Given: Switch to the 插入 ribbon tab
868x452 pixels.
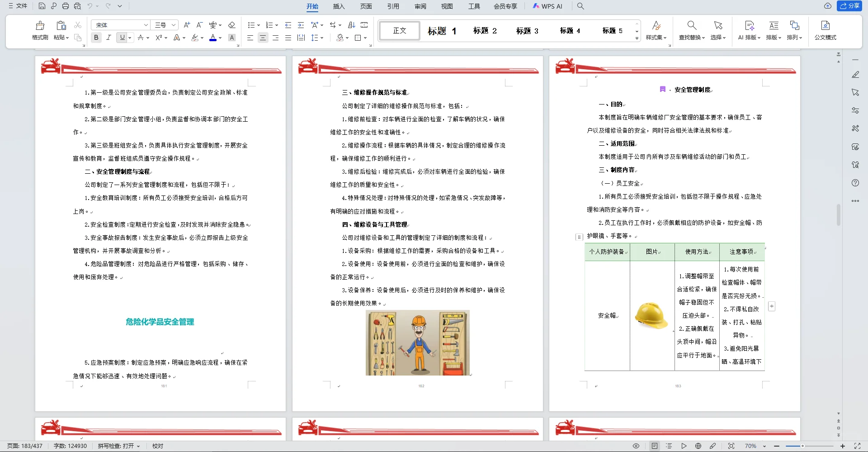Looking at the screenshot, I should (x=339, y=6).
